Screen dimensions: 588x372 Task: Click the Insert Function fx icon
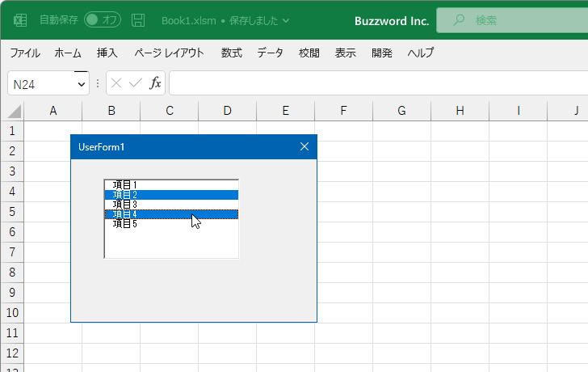point(155,83)
